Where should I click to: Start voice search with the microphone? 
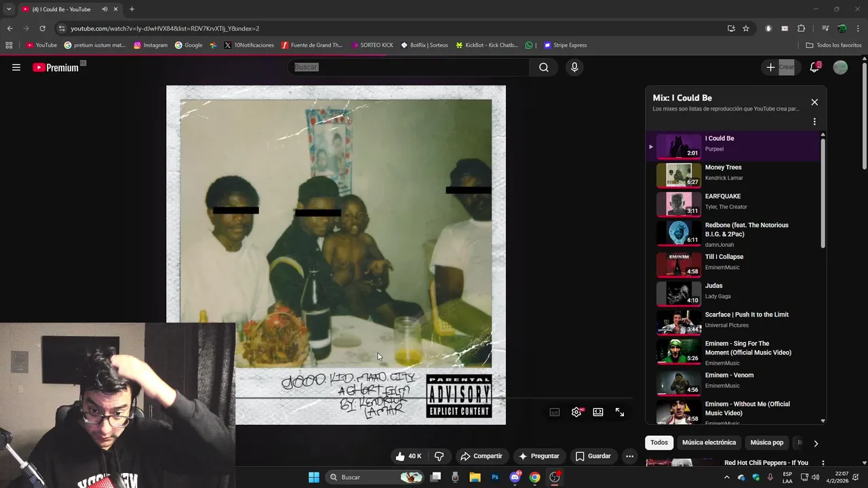(x=574, y=67)
